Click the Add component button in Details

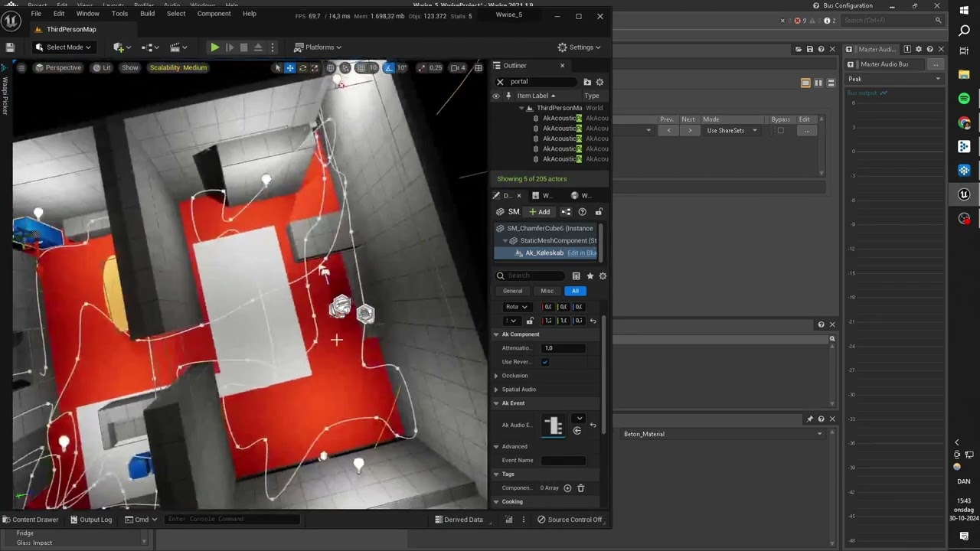pyautogui.click(x=539, y=212)
